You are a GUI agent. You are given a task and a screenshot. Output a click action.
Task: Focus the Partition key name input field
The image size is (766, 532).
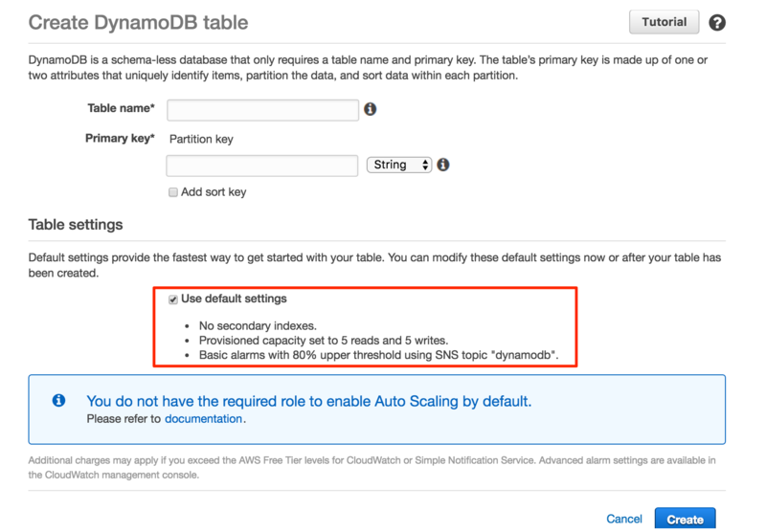click(x=261, y=166)
